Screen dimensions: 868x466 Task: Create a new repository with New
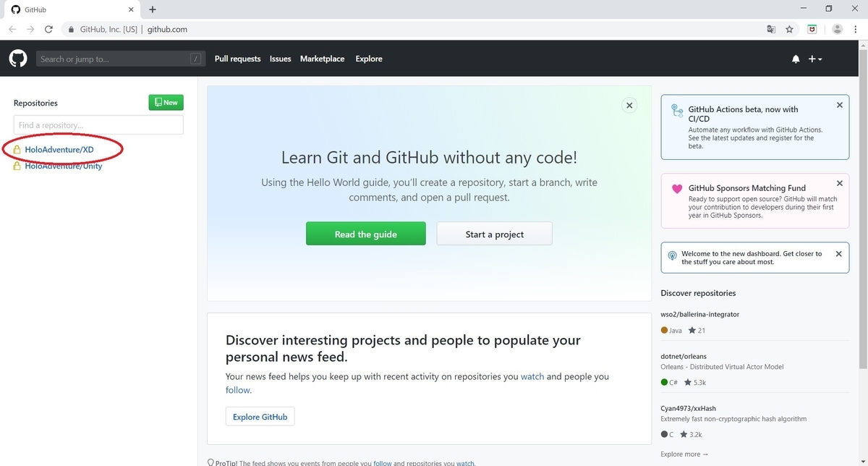(166, 103)
